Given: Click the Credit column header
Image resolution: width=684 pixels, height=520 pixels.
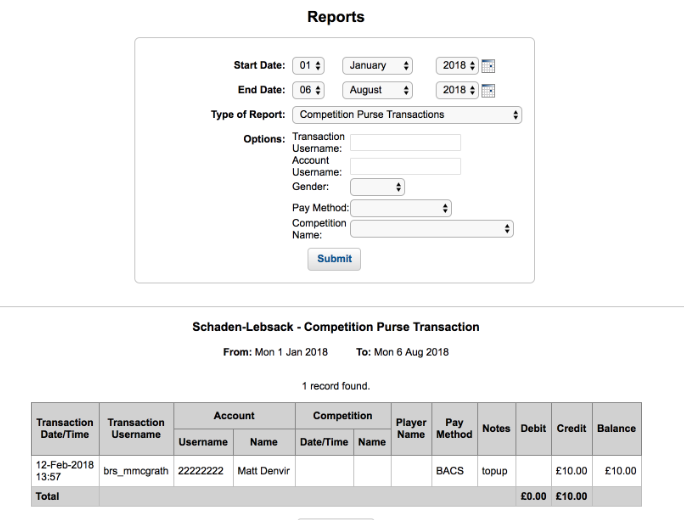Looking at the screenshot, I should [x=572, y=429].
